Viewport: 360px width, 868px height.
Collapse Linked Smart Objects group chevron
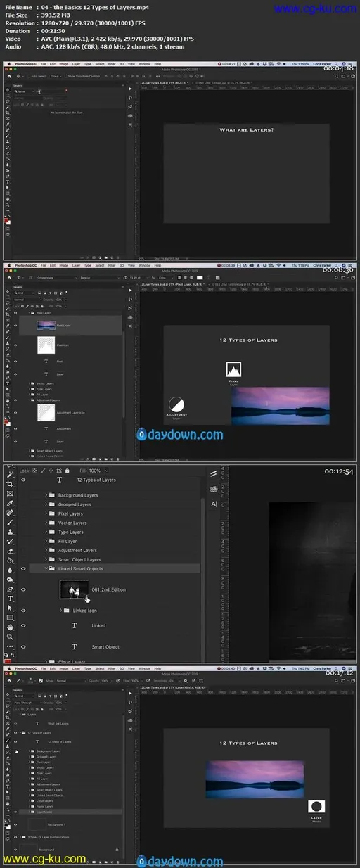46,568
